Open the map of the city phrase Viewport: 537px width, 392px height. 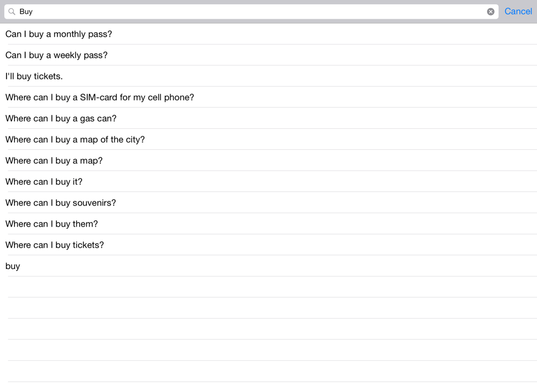point(75,140)
